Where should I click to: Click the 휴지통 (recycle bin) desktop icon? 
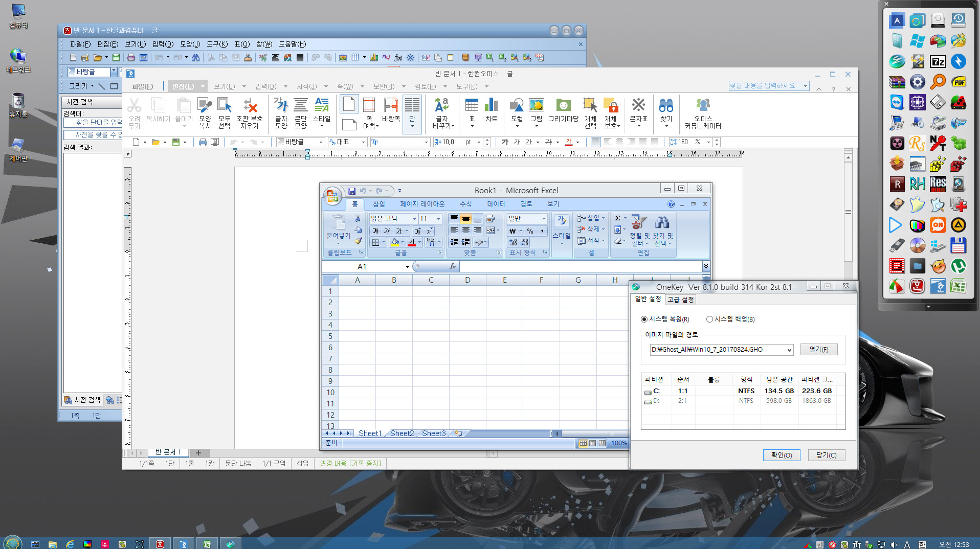tap(18, 105)
